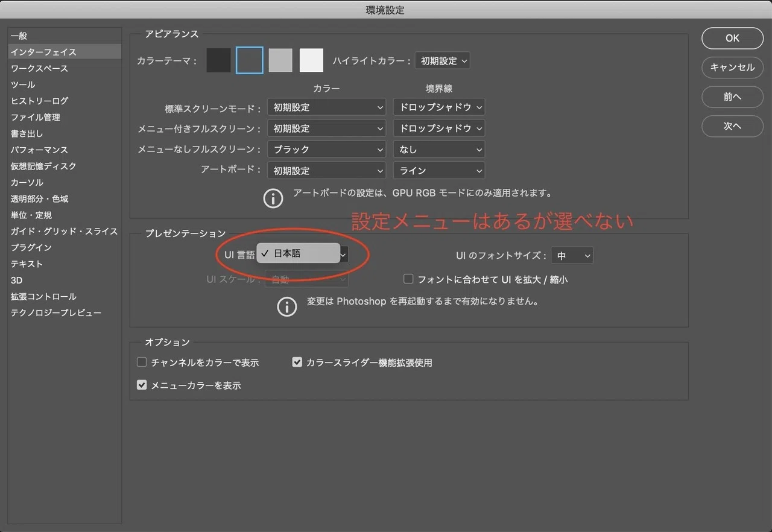Open the ハイライトカラー dropdown
Image resolution: width=772 pixels, height=532 pixels.
[x=442, y=60]
